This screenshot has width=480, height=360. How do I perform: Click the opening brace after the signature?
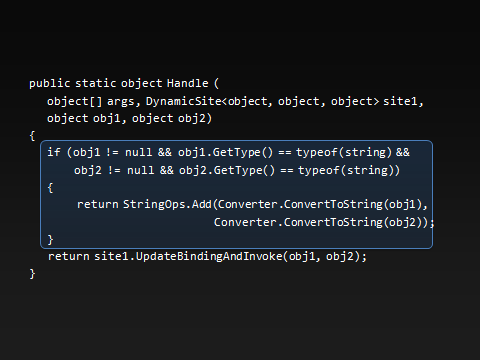[32, 136]
